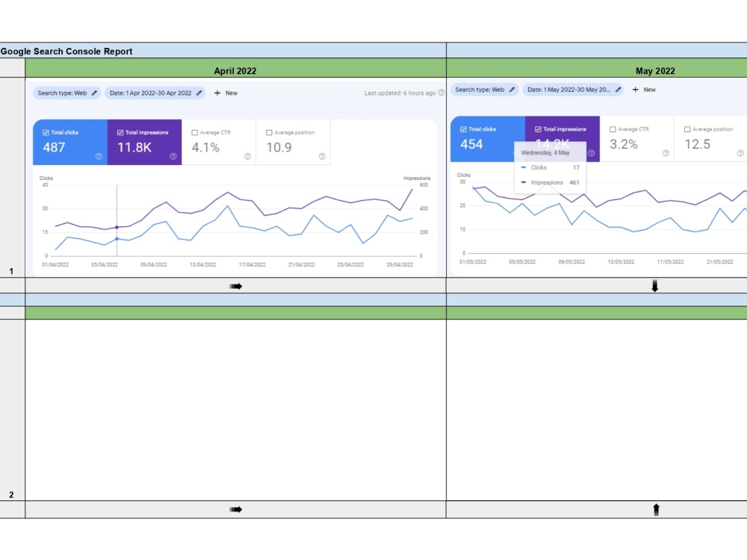Click May average CTR value 3.2%
This screenshot has width=747, height=560.
pyautogui.click(x=624, y=144)
